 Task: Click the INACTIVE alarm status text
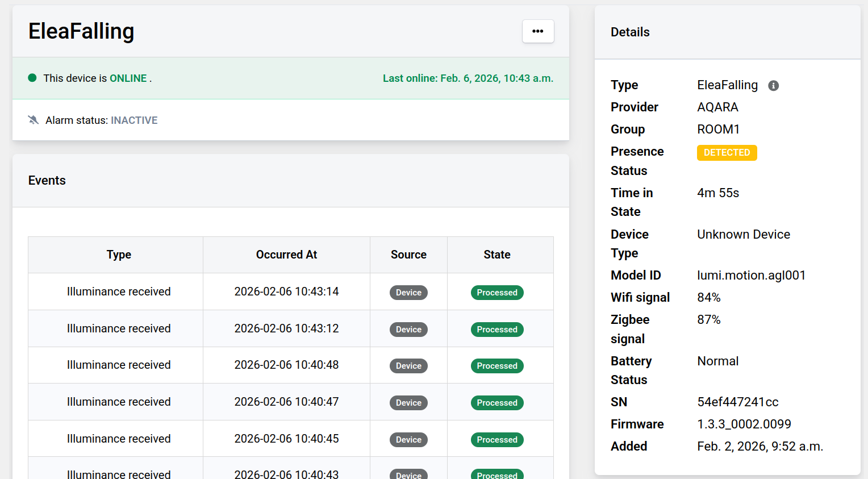[x=134, y=120]
